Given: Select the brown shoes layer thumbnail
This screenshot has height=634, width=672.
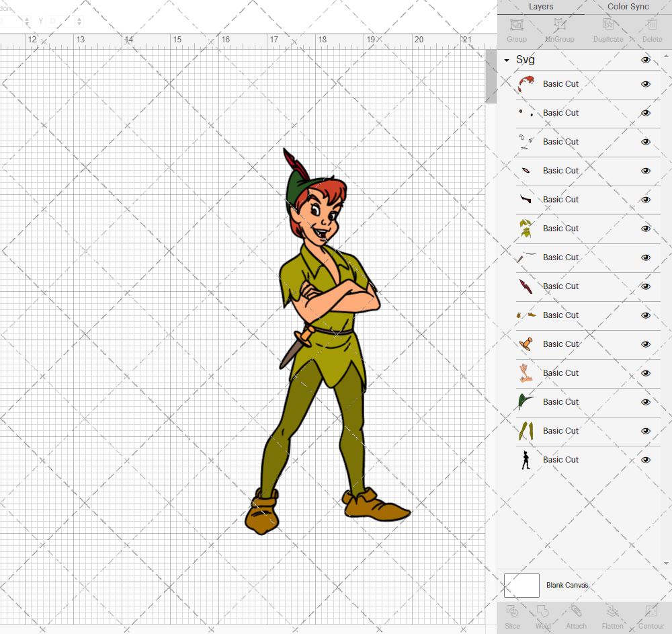Looking at the screenshot, I should (x=526, y=315).
